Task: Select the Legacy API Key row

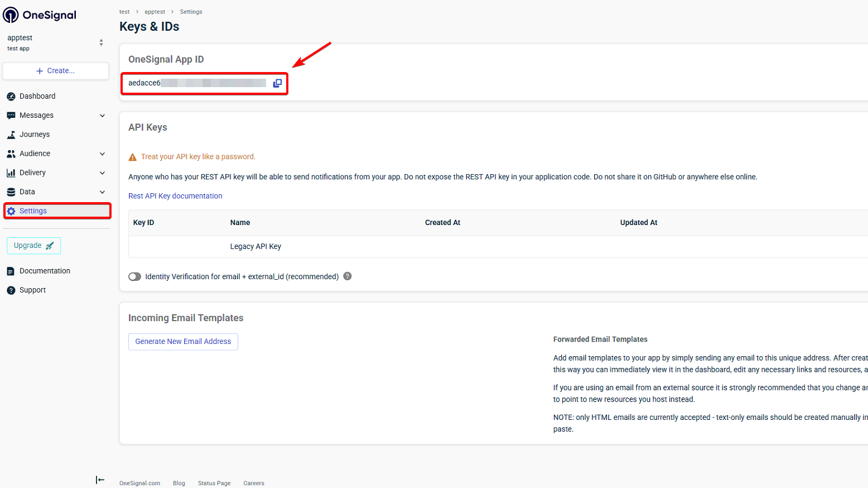Action: [498, 247]
